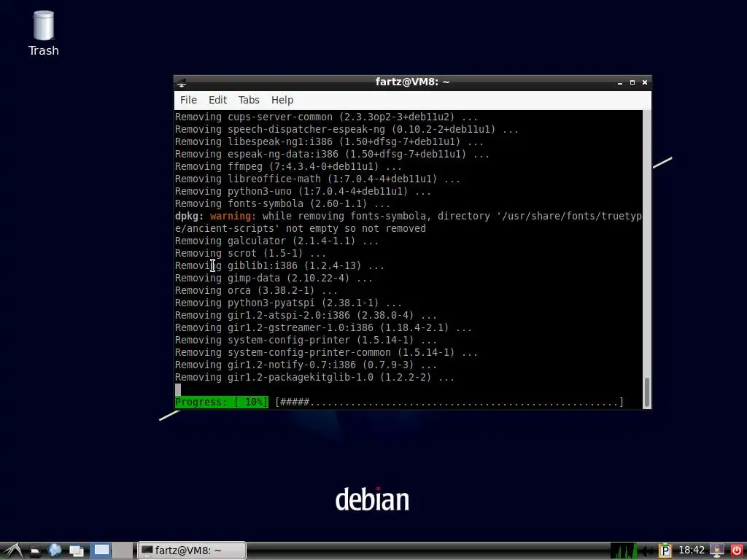Click the 'Removing speech-dispatcher-espeak-ng' line
747x560 pixels.
(347, 130)
